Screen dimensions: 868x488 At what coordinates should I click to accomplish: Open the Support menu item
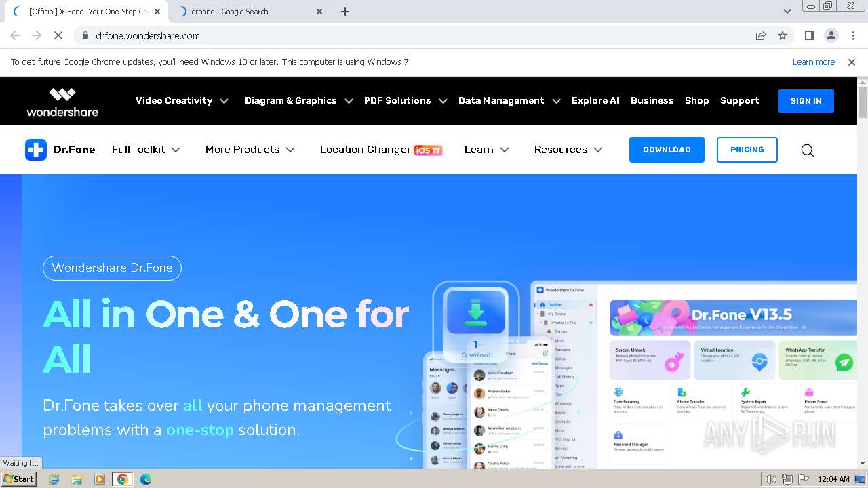click(x=739, y=100)
